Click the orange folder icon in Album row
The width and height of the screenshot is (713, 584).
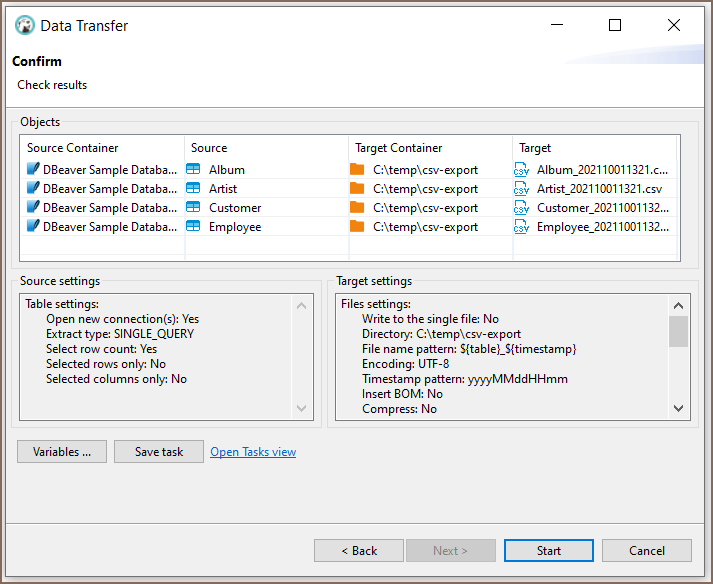357,170
